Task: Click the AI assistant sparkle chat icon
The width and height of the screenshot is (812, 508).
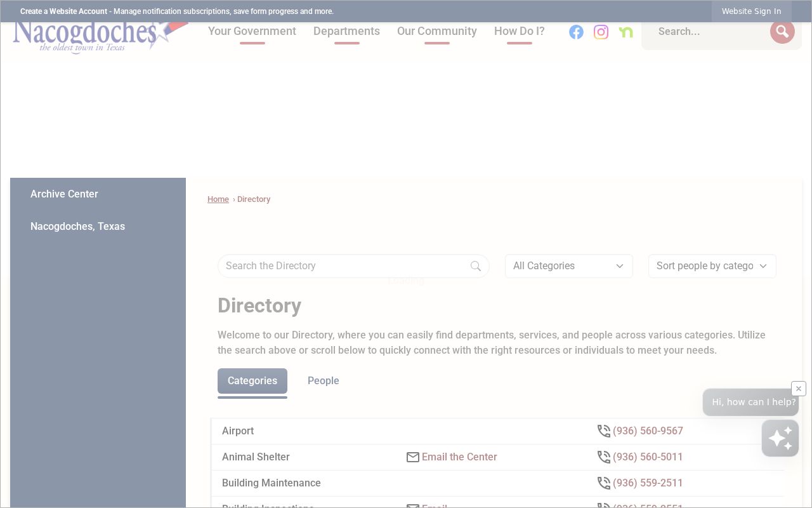Action: (780, 438)
